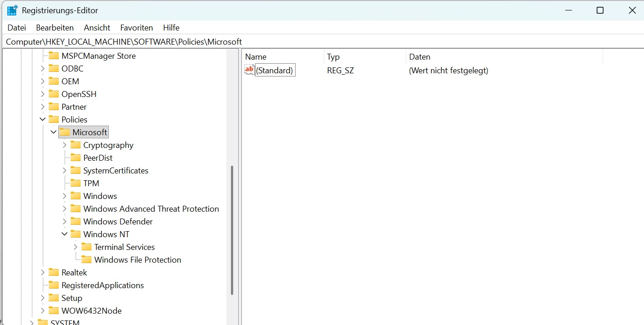Collapse the Windows NT key

point(65,234)
